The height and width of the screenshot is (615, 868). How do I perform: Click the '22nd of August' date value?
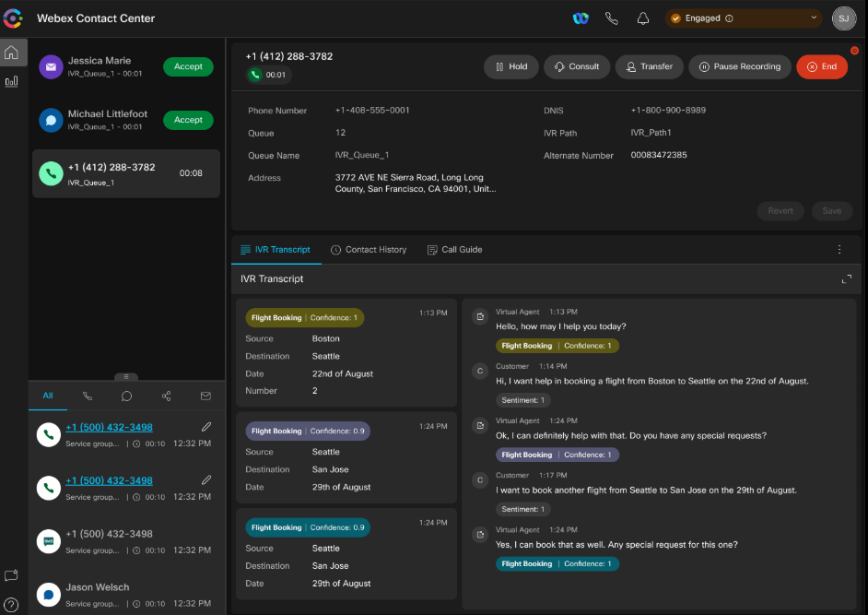[x=343, y=374]
